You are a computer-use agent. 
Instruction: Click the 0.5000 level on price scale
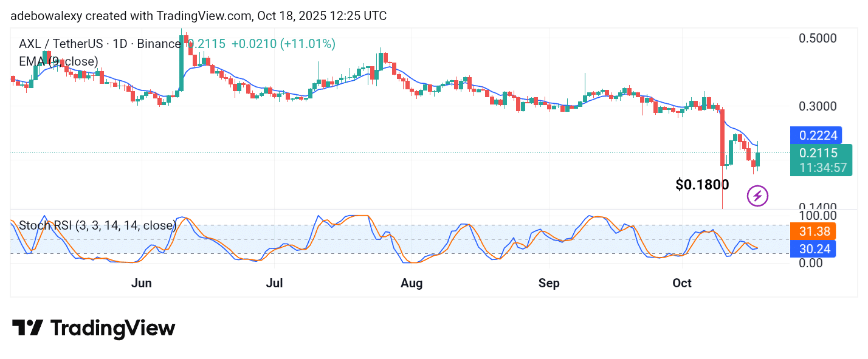pos(816,38)
